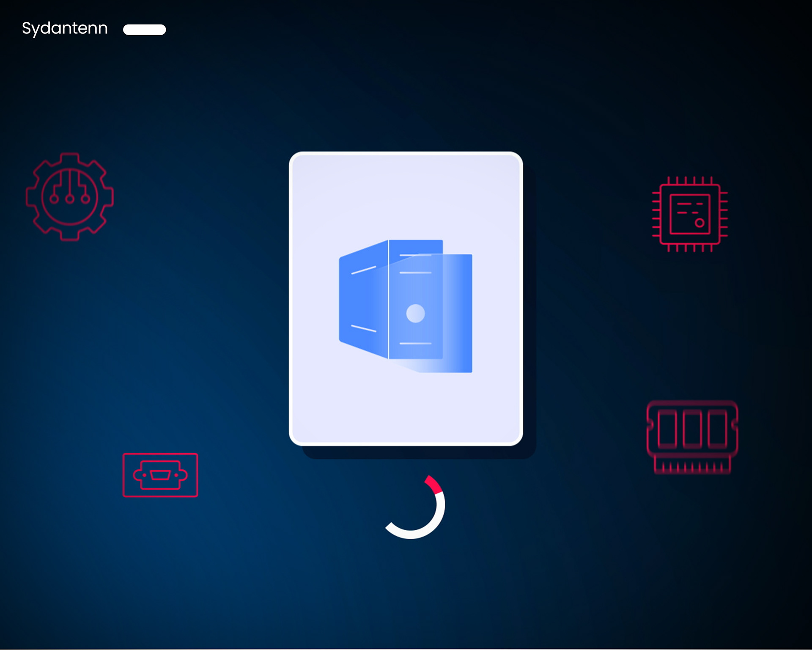Click the blue server tower illustration
Image resolution: width=812 pixels, height=650 pixels.
[x=405, y=306]
